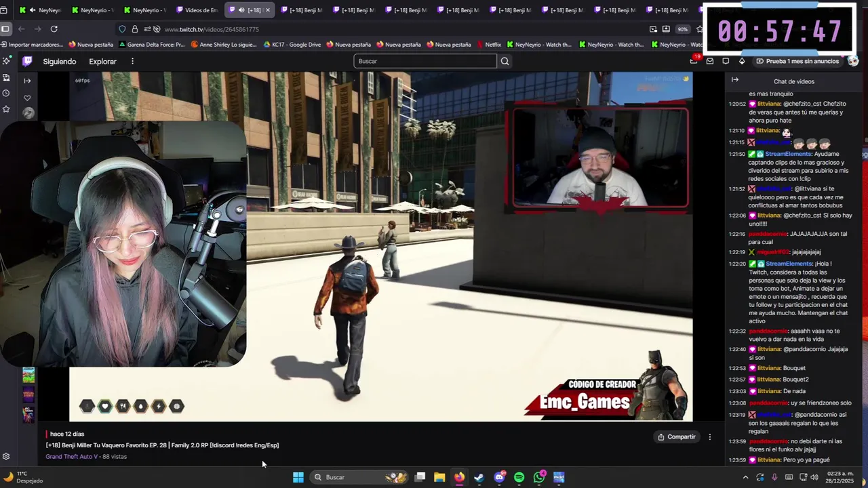This screenshot has height=488, width=868.
Task: Reset the 90% zoom indicator
Action: [x=682, y=29]
